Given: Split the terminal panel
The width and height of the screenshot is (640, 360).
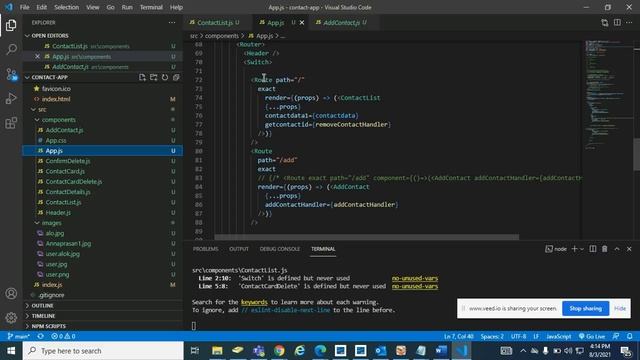Looking at the screenshot, I should [x=593, y=249].
